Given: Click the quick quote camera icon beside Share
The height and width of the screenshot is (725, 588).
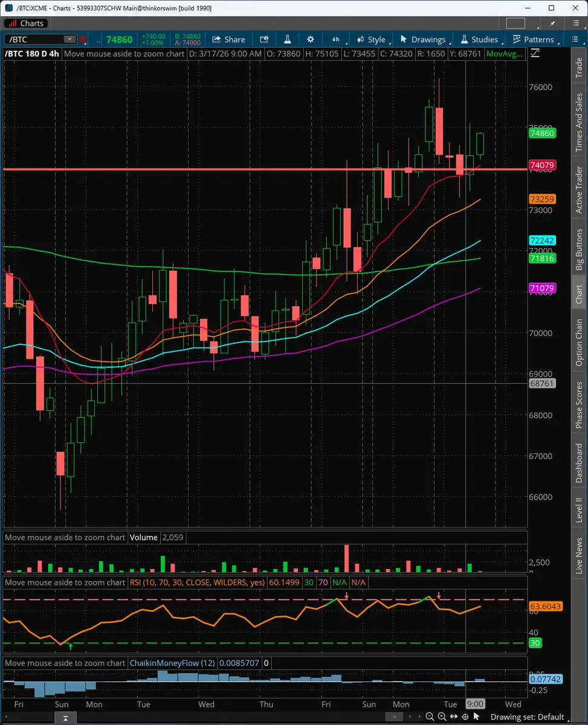Looking at the screenshot, I should click(264, 39).
